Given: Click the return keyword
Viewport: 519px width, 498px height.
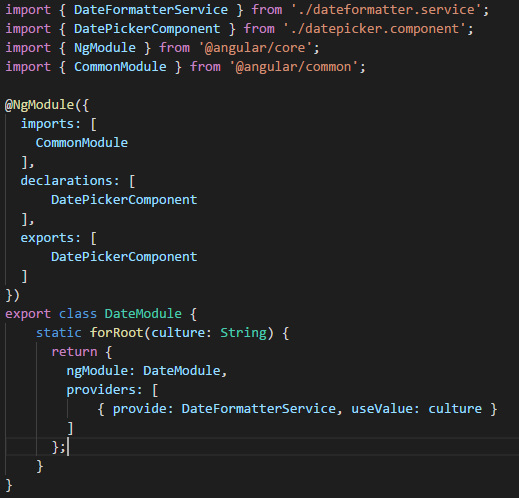Looking at the screenshot, I should pyautogui.click(x=74, y=352).
